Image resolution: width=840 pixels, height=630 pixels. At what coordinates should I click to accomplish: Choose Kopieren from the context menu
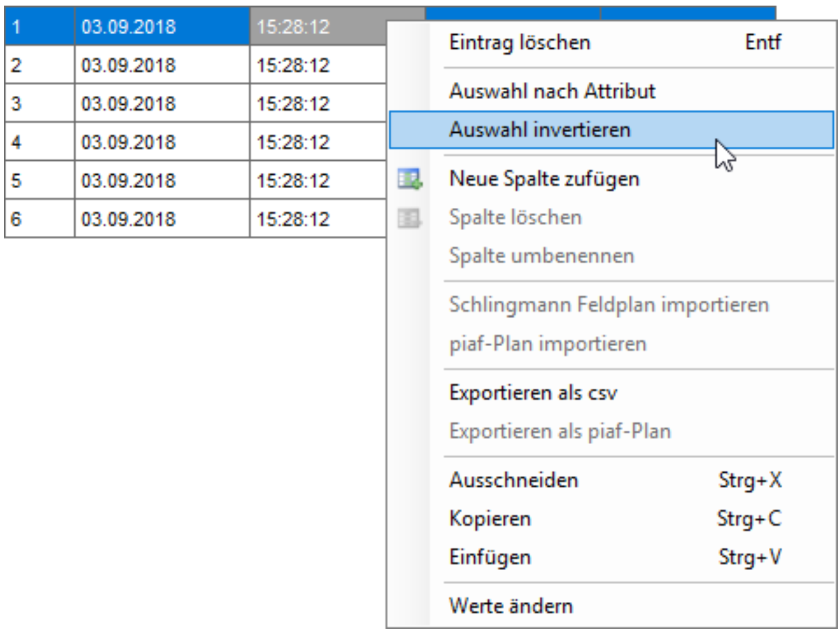(x=490, y=519)
